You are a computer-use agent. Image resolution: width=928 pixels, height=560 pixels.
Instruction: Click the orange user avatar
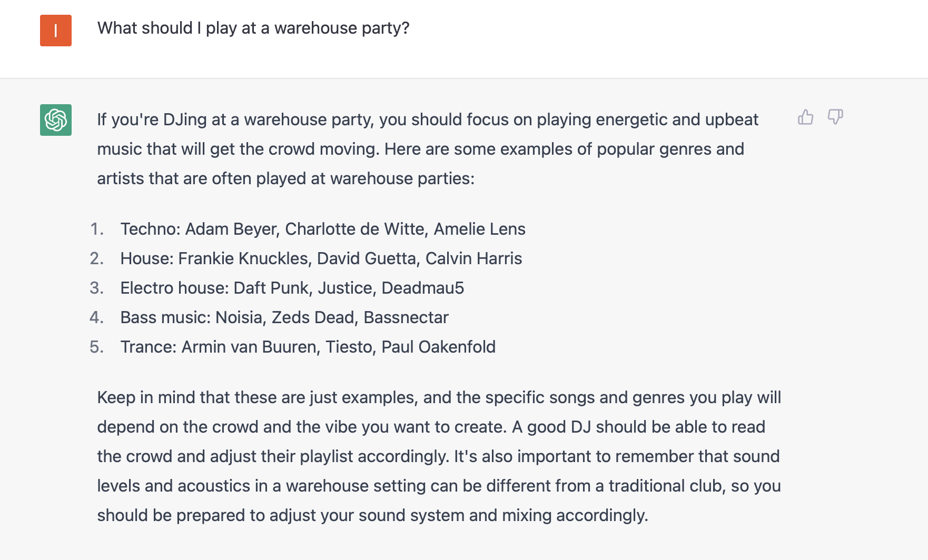[x=56, y=31]
